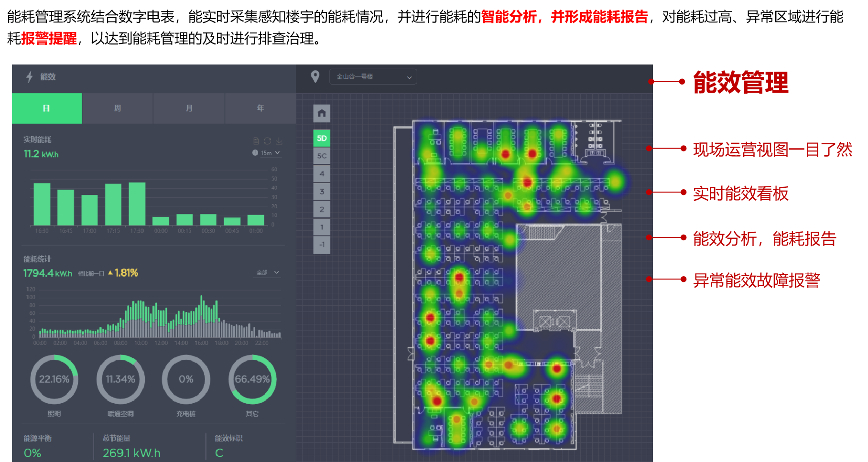
Task: Switch to floor 4
Action: [x=322, y=173]
